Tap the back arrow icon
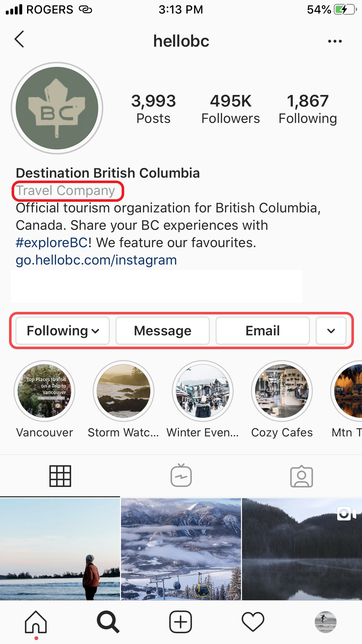The image size is (362, 644). tap(19, 39)
